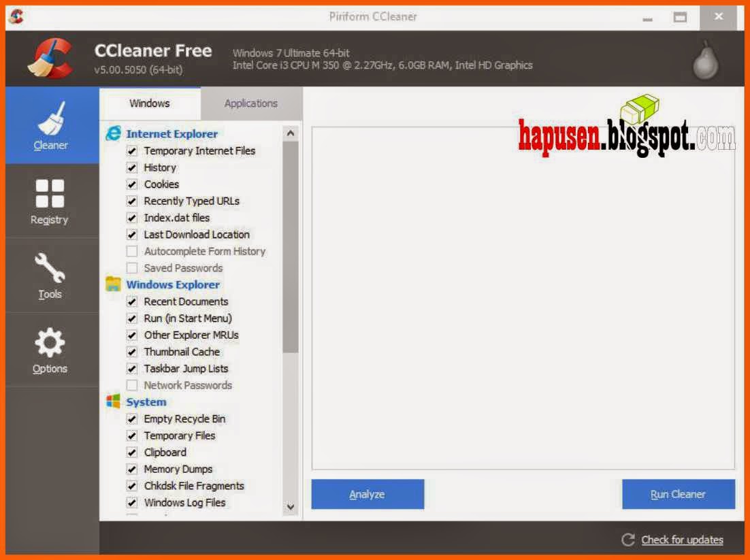Image resolution: width=750 pixels, height=560 pixels.
Task: Toggle Recently Typed URLs checkbox
Action: pos(132,201)
